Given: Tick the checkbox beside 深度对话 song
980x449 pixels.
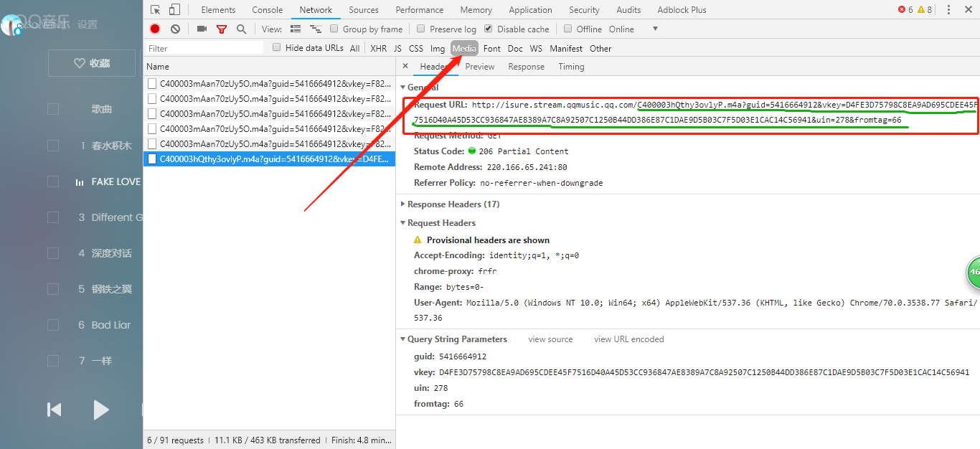Looking at the screenshot, I should [x=53, y=253].
